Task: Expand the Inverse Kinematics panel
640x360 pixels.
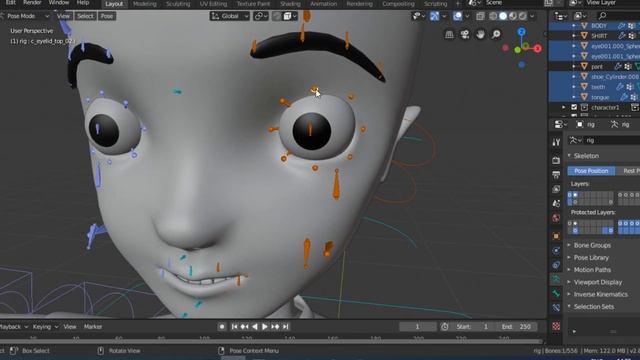Action: (x=600, y=294)
